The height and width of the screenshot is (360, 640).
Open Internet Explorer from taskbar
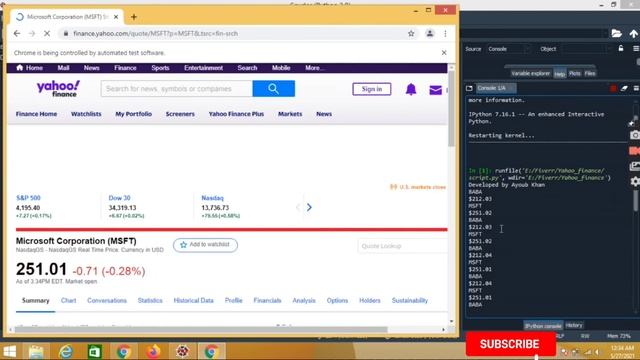tap(65, 351)
